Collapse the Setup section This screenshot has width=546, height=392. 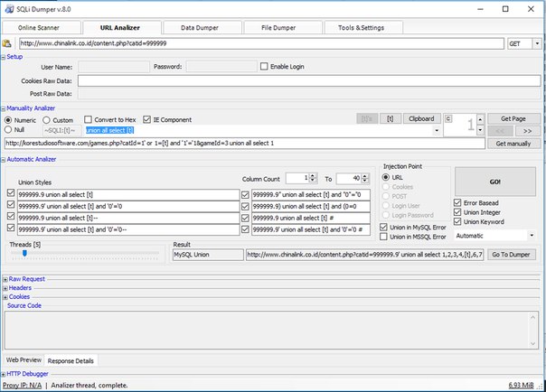click(x=3, y=57)
